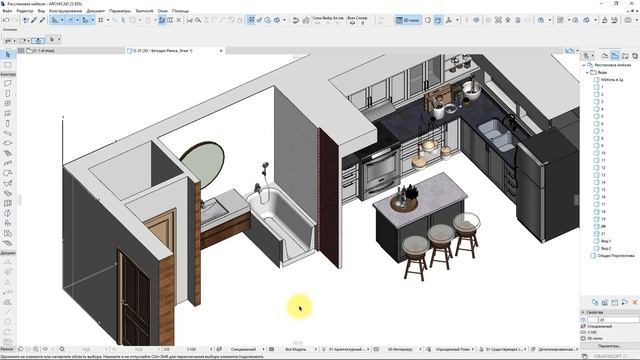Select the Door tool in toolbox
This screenshot has width=640, height=360.
[x=8, y=93]
